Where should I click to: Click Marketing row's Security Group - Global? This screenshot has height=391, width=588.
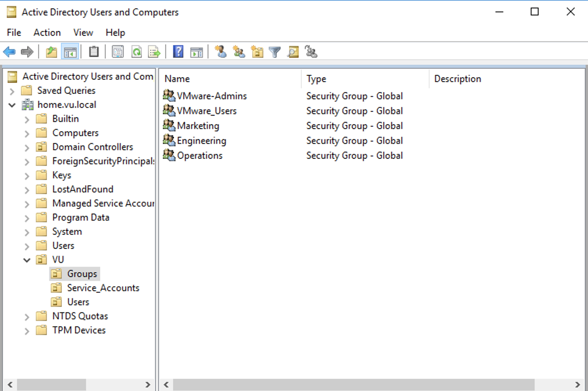(x=355, y=126)
